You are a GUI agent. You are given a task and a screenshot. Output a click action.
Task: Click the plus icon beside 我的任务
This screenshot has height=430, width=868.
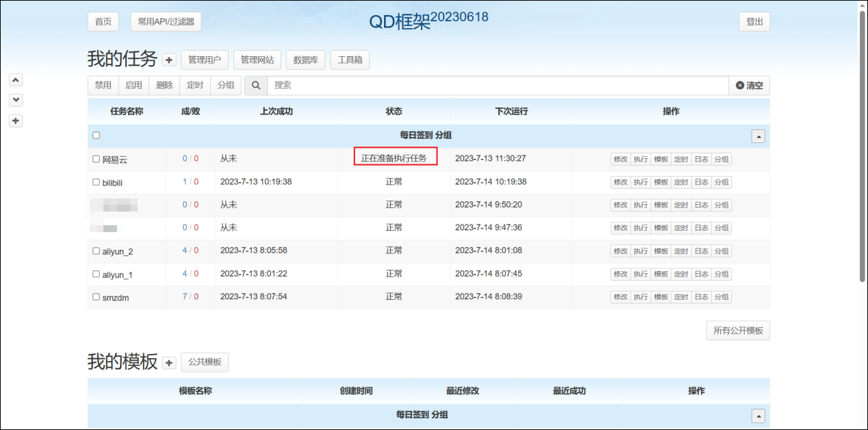pos(170,60)
